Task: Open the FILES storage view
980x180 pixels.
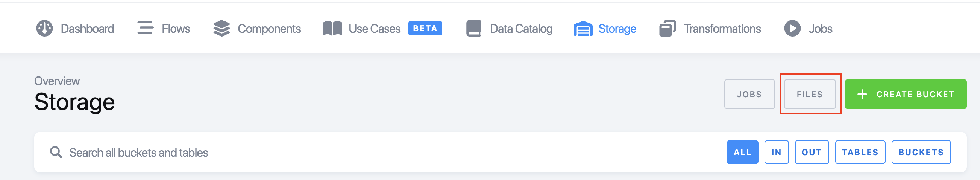Action: pyautogui.click(x=810, y=94)
